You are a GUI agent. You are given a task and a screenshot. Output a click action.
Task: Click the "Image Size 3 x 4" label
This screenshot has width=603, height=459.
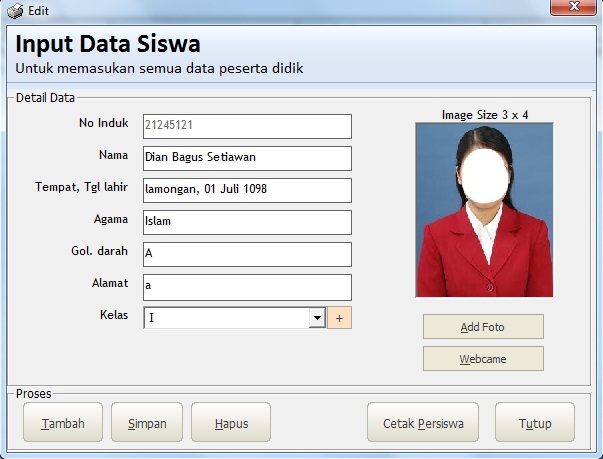(x=485, y=115)
